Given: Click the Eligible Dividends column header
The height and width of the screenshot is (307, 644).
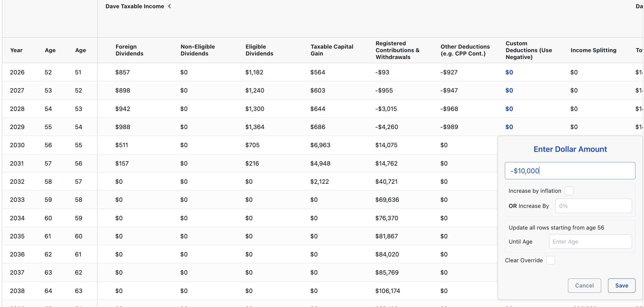Looking at the screenshot, I should point(259,50).
